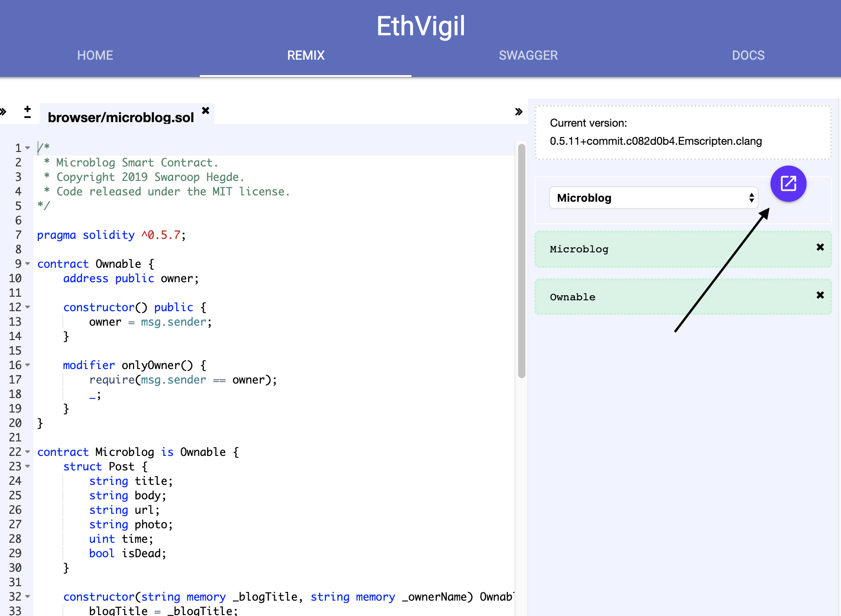841x616 pixels.
Task: Select the REMIX tab
Action: [306, 55]
